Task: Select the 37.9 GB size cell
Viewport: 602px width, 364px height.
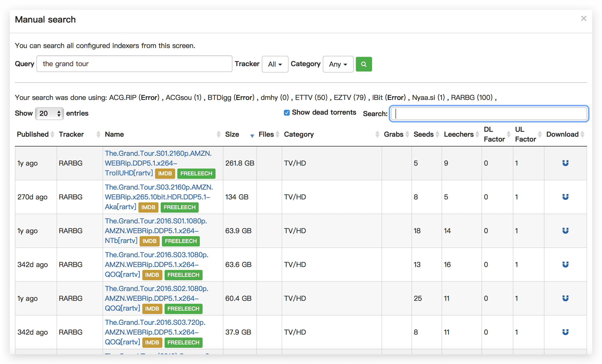Action: [240, 332]
